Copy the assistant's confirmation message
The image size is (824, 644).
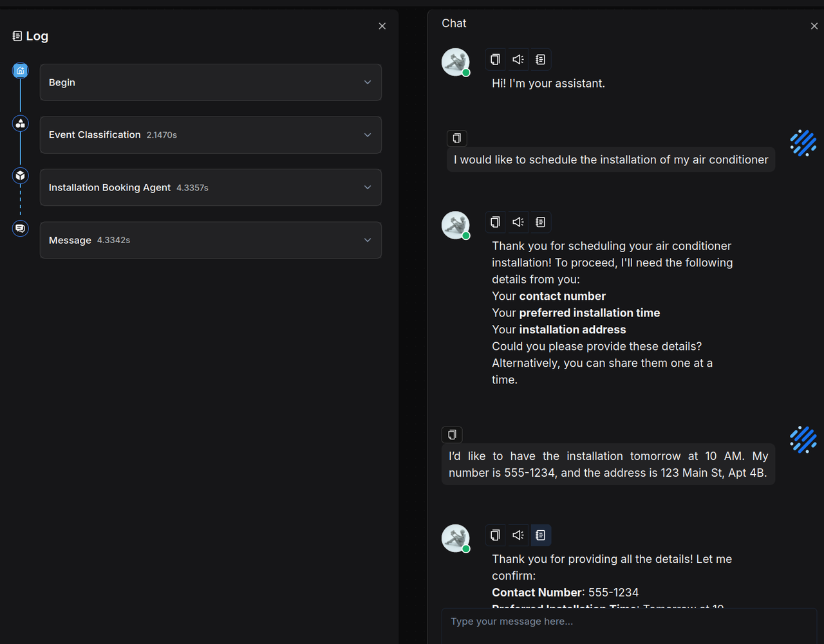pyautogui.click(x=495, y=535)
